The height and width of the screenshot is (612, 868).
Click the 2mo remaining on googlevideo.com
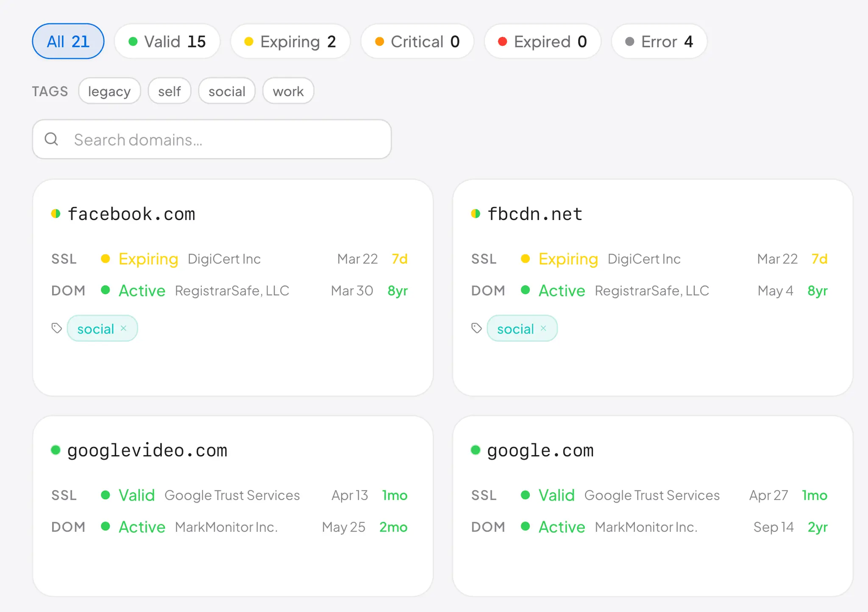[393, 527]
